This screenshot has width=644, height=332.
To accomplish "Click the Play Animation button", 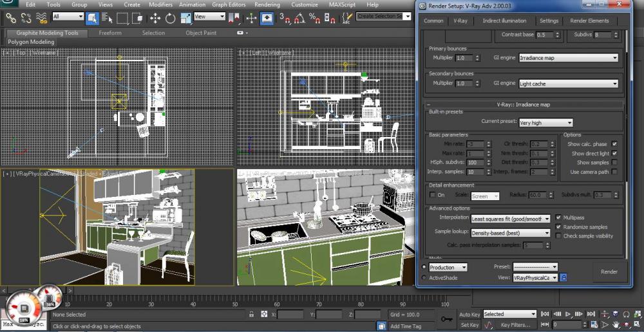I will pyautogui.click(x=568, y=314).
